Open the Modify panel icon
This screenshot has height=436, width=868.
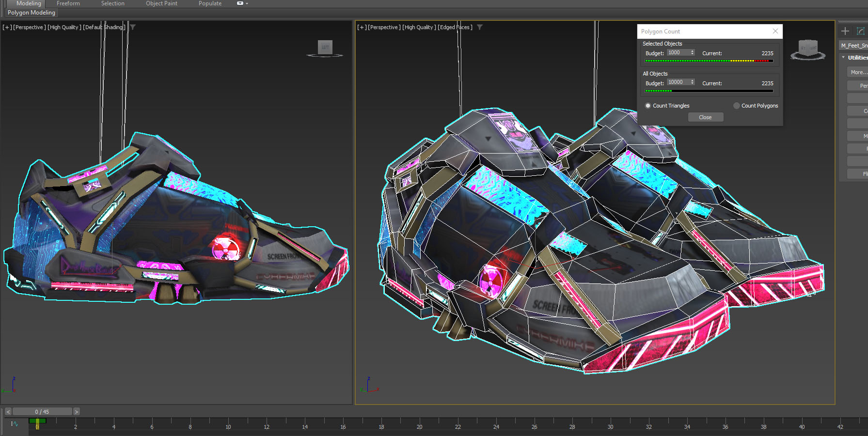(x=861, y=31)
